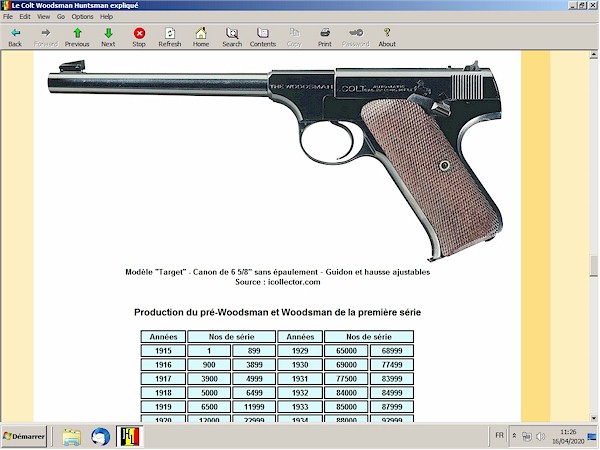This screenshot has height=450, width=600.
Task: Launch Thunderbird from the taskbar
Action: [101, 437]
